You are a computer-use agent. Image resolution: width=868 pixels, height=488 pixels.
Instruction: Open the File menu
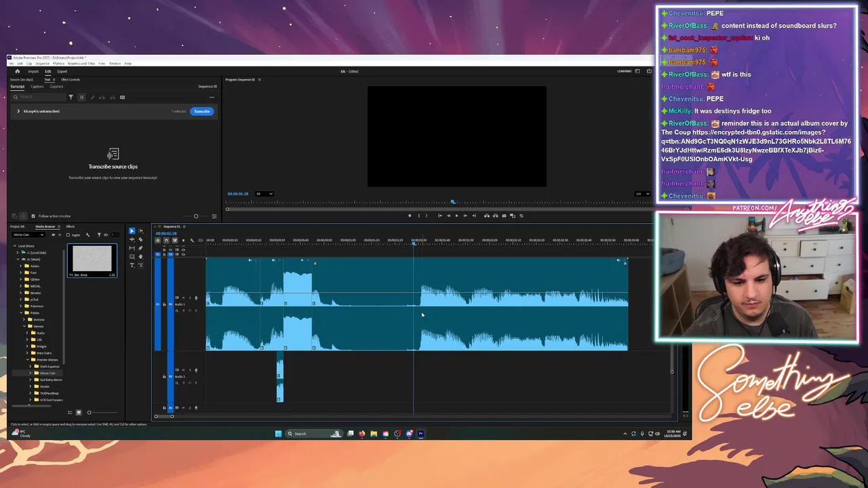click(11, 64)
